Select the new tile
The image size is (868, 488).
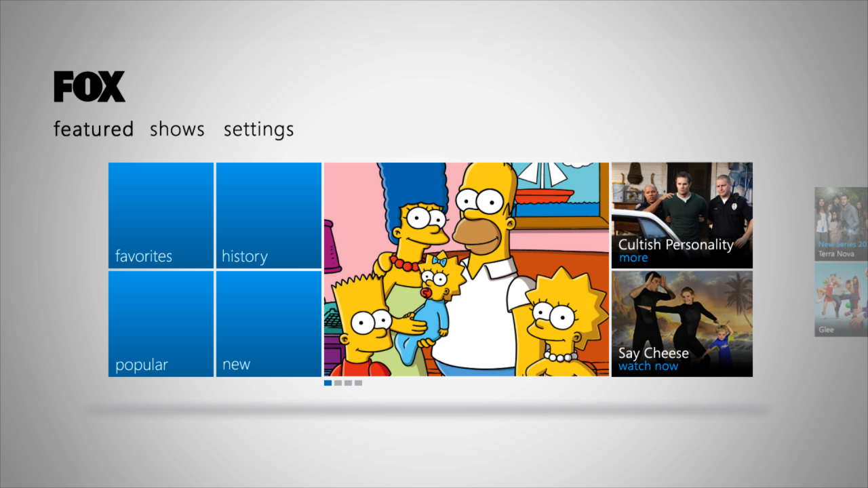click(x=269, y=324)
